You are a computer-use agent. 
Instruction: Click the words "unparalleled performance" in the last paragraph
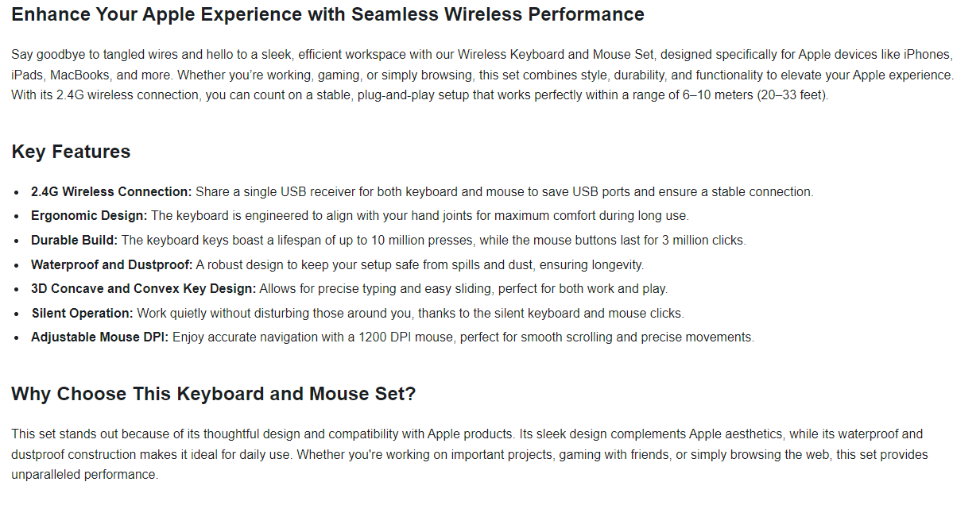83,475
